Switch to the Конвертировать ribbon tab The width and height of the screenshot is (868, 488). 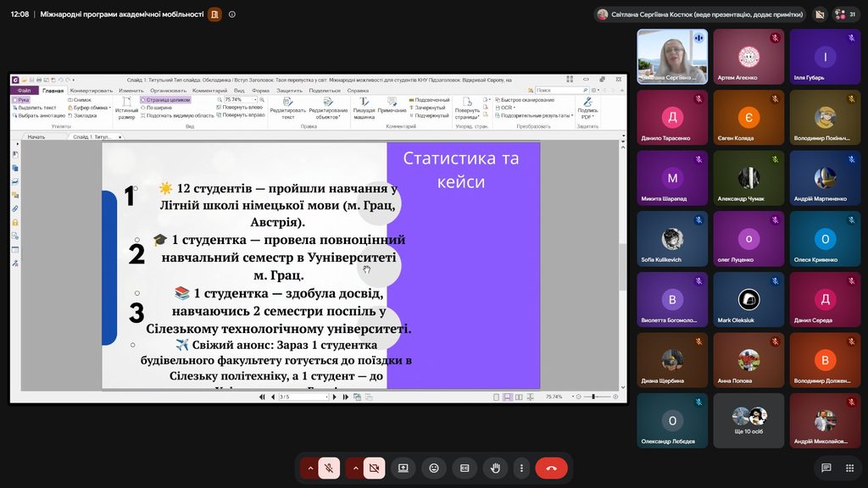pyautogui.click(x=92, y=90)
